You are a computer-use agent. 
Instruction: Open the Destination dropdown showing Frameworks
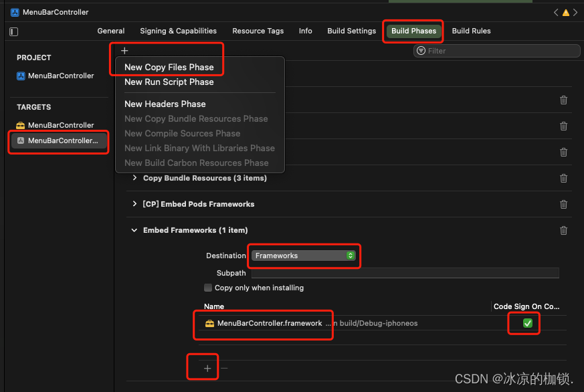(x=304, y=256)
